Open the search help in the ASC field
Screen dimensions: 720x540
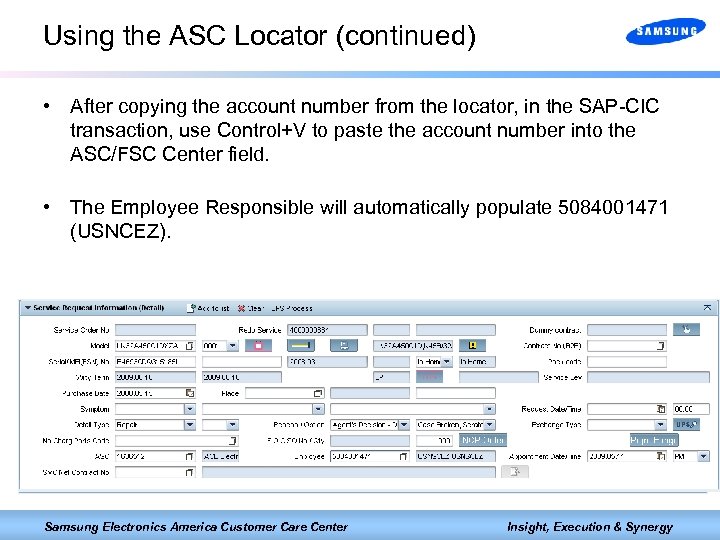(189, 456)
